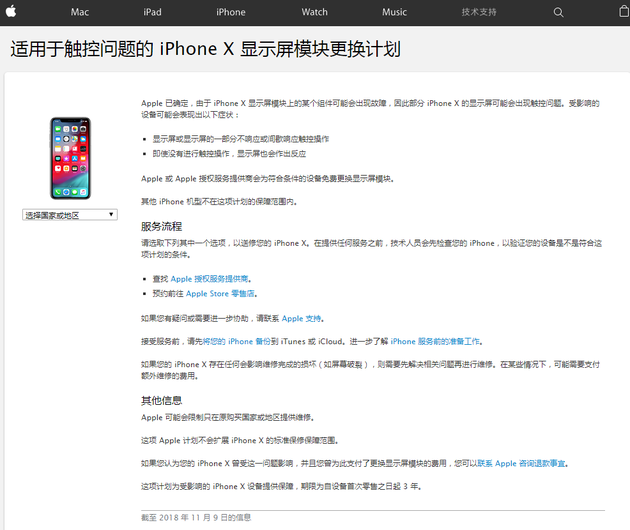Click the sentence about 期限为自设备首次零售之日起 3 年
The width and height of the screenshot is (630, 530).
coord(281,487)
